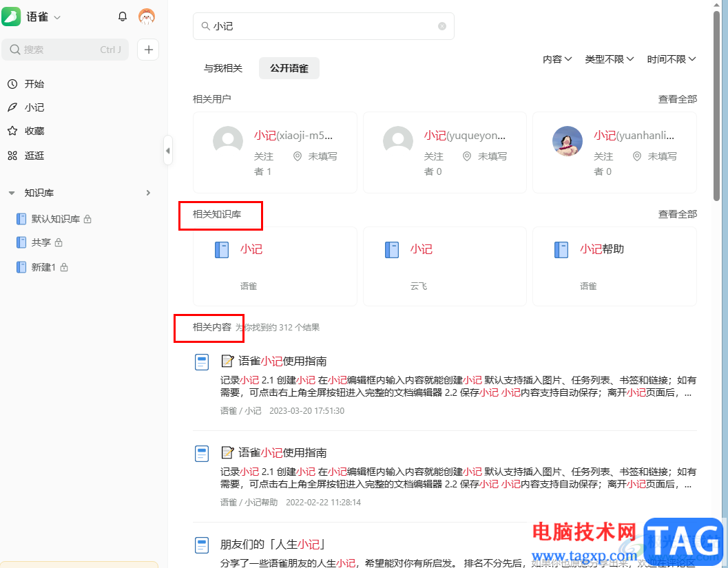Open the 共享 repository
728x568 pixels.
click(41, 242)
